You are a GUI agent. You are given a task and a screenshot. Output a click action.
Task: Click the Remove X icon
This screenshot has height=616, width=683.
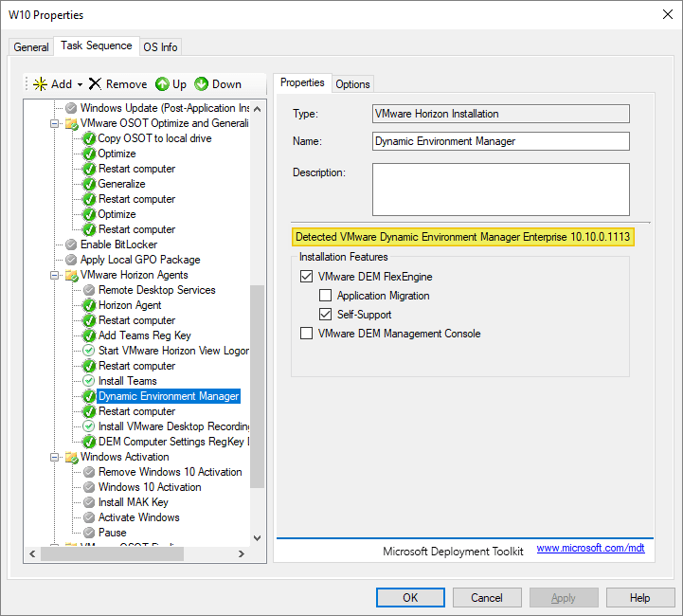coord(95,84)
